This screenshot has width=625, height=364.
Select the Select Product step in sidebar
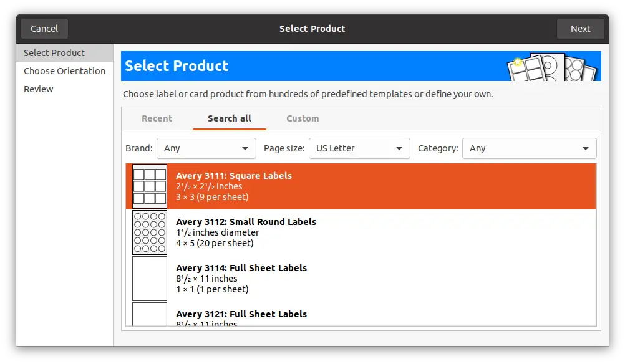tap(65, 52)
